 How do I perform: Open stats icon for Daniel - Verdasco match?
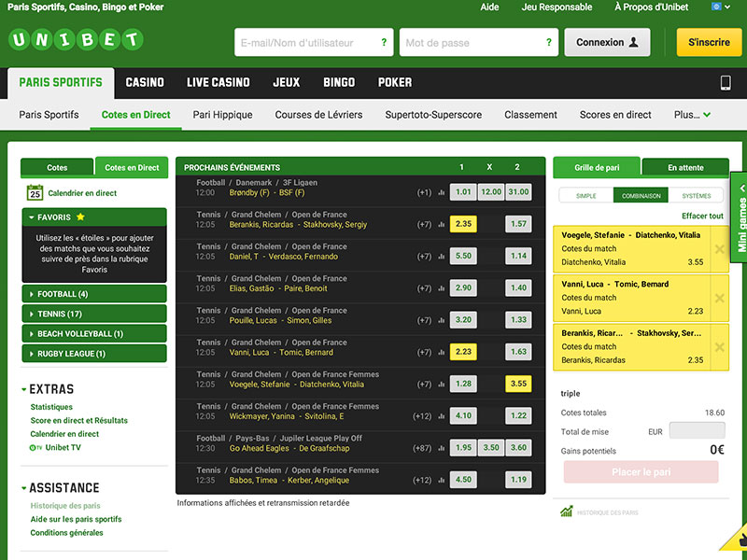[x=441, y=256]
